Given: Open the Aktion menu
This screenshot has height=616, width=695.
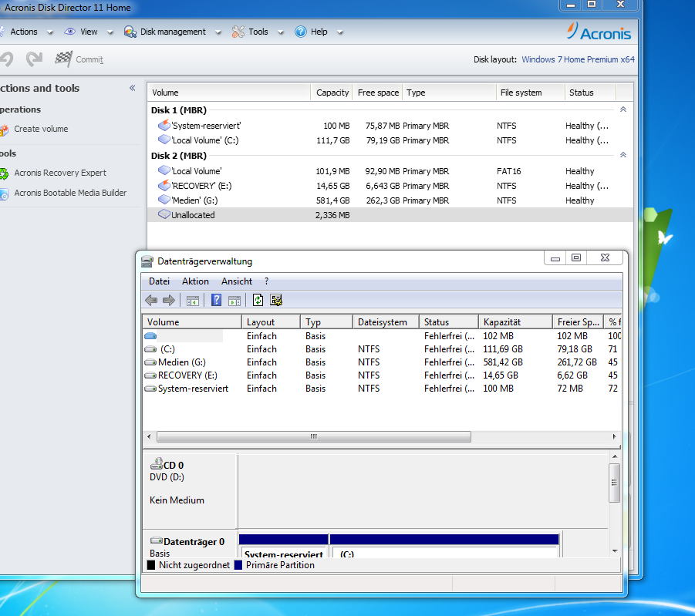Looking at the screenshot, I should [195, 281].
